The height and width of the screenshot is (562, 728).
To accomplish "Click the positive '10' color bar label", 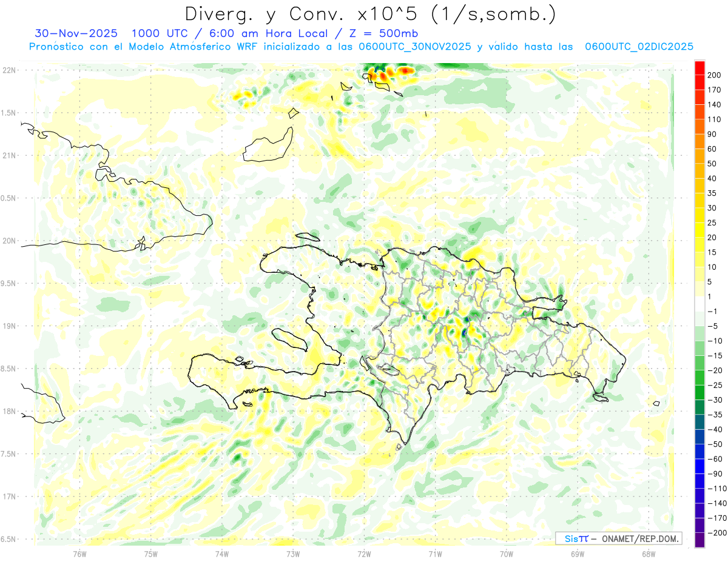I will [x=713, y=267].
